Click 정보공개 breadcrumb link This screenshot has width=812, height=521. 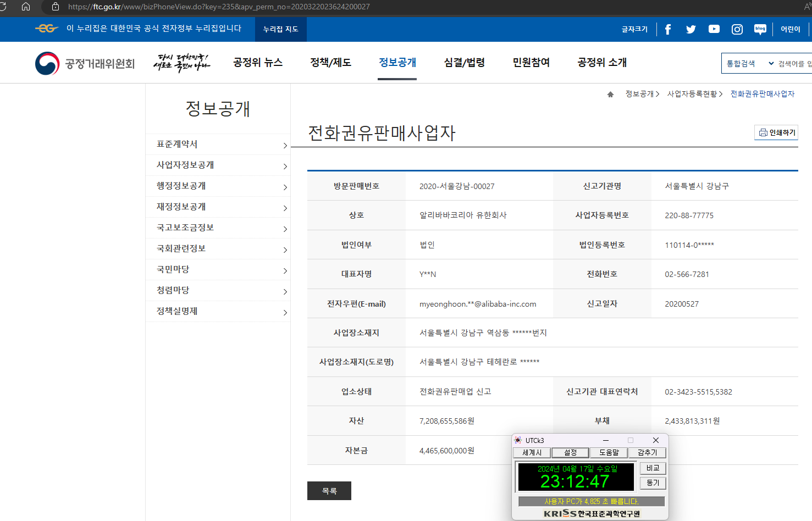(x=639, y=94)
